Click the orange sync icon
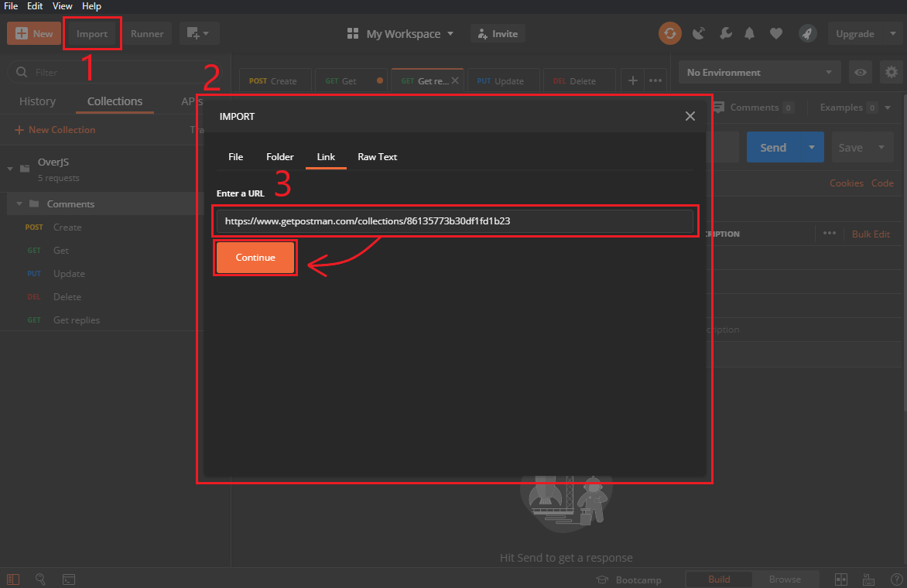The height and width of the screenshot is (588, 907). pos(670,33)
